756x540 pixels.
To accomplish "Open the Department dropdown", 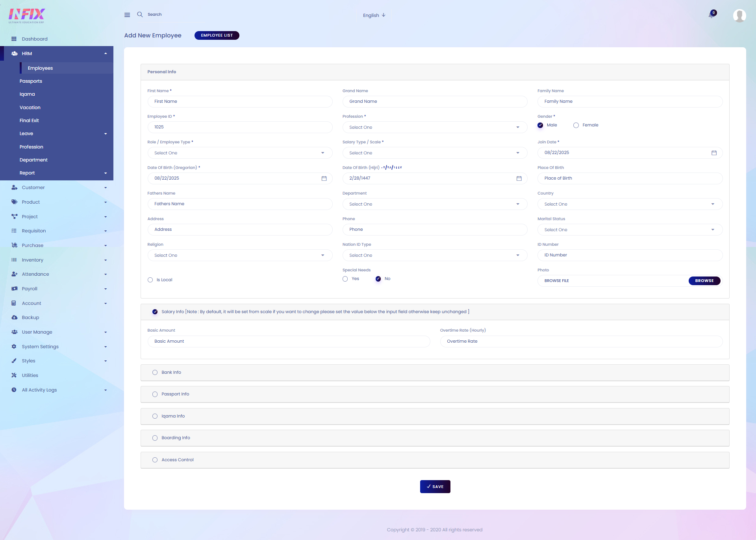I will pos(435,204).
